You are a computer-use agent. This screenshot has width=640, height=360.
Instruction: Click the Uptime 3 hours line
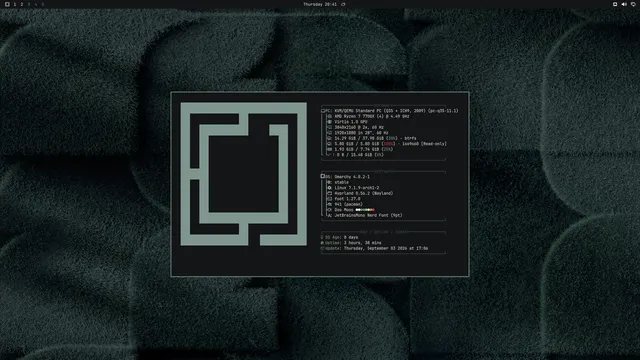pyautogui.click(x=351, y=243)
